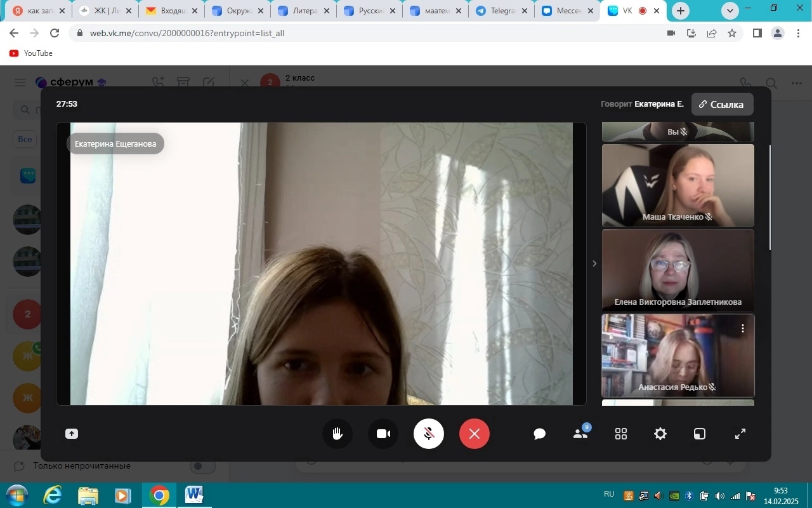The width and height of the screenshot is (812, 508).
Task: Unmute the microphone in the call
Action: pos(429,434)
